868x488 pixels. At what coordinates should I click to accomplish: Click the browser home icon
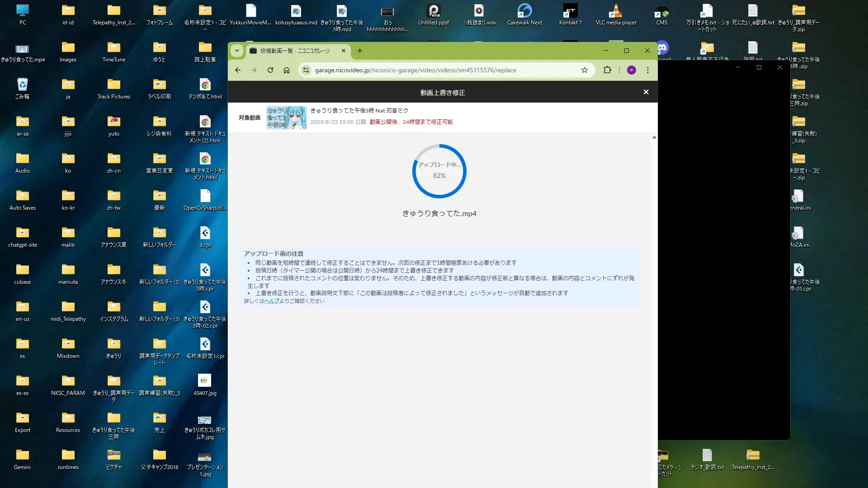coord(287,70)
